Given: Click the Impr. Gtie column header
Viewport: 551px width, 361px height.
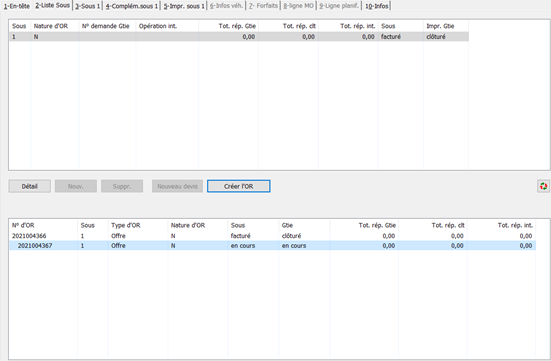Looking at the screenshot, I should click(440, 26).
